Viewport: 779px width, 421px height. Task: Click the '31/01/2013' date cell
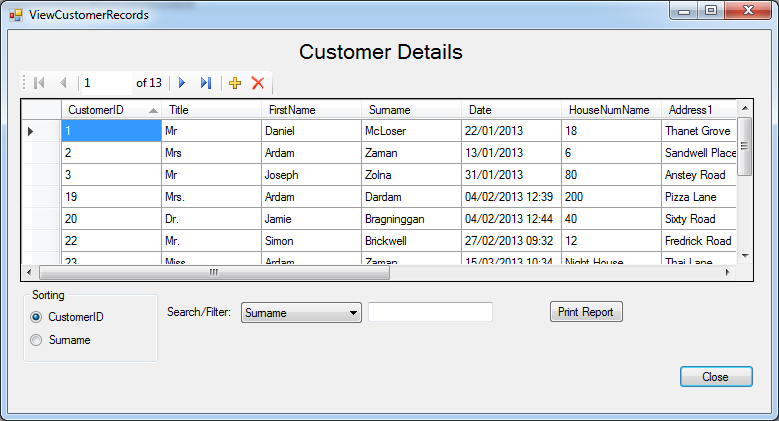[511, 175]
